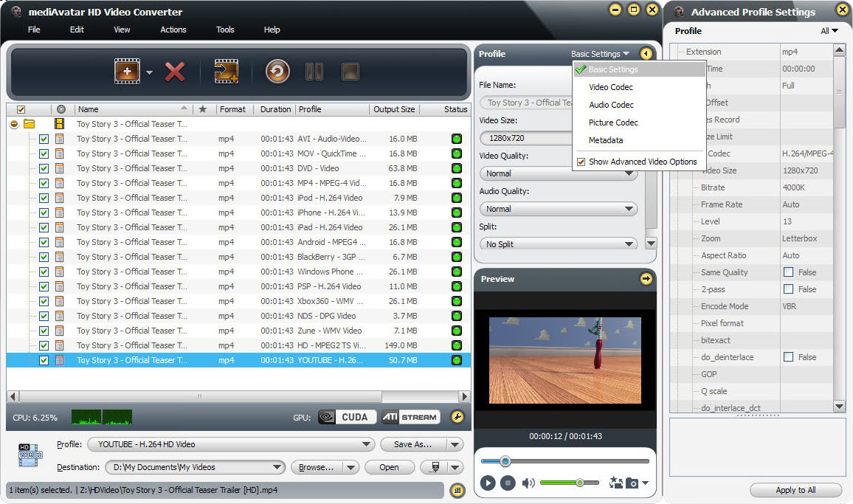Open the File menu
Screen dimensions: 853x504
click(34, 30)
